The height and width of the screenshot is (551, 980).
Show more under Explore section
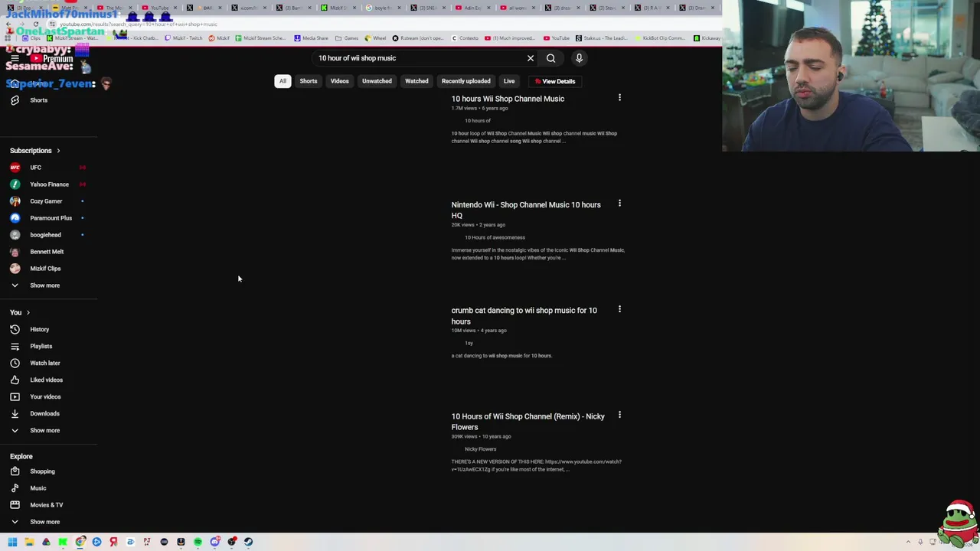tap(49, 522)
